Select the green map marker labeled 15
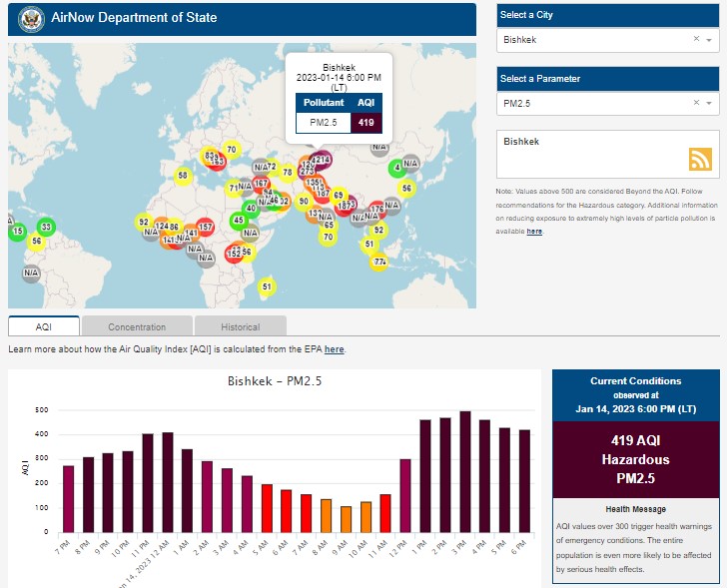This screenshot has width=727, height=588. pyautogui.click(x=18, y=232)
